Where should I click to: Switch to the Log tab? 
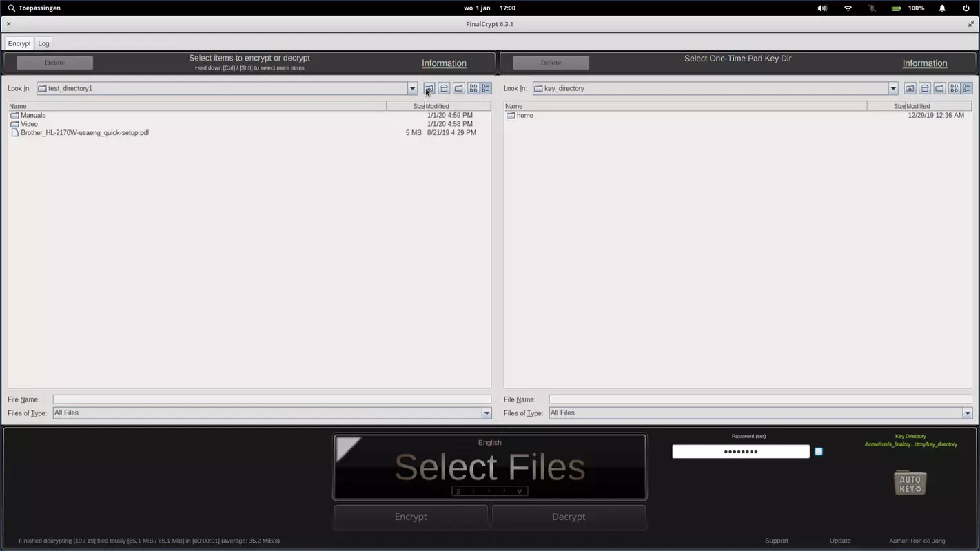43,43
